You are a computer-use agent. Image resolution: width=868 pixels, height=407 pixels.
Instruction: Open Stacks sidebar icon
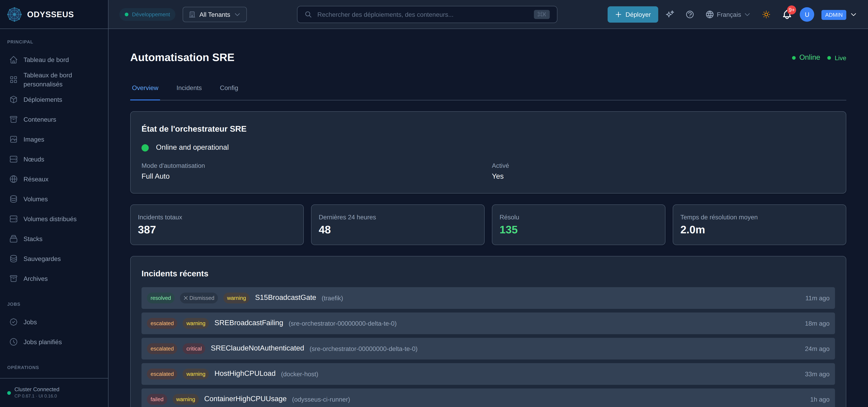click(14, 239)
